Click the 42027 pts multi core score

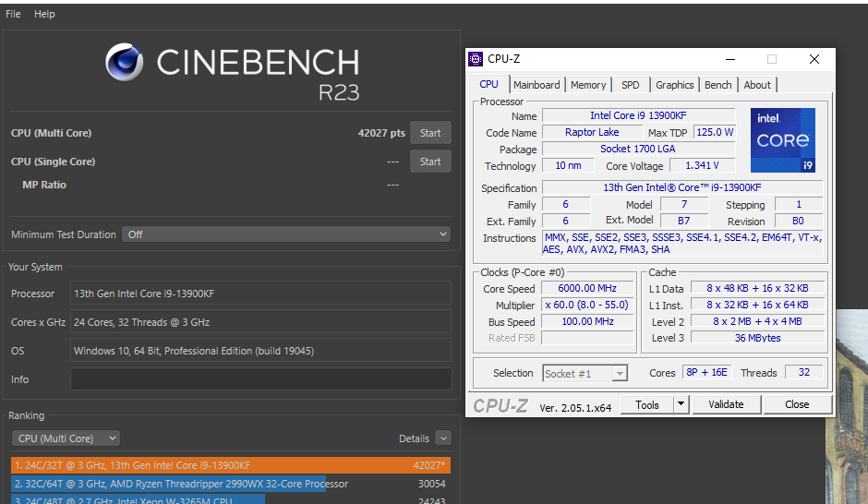381,133
